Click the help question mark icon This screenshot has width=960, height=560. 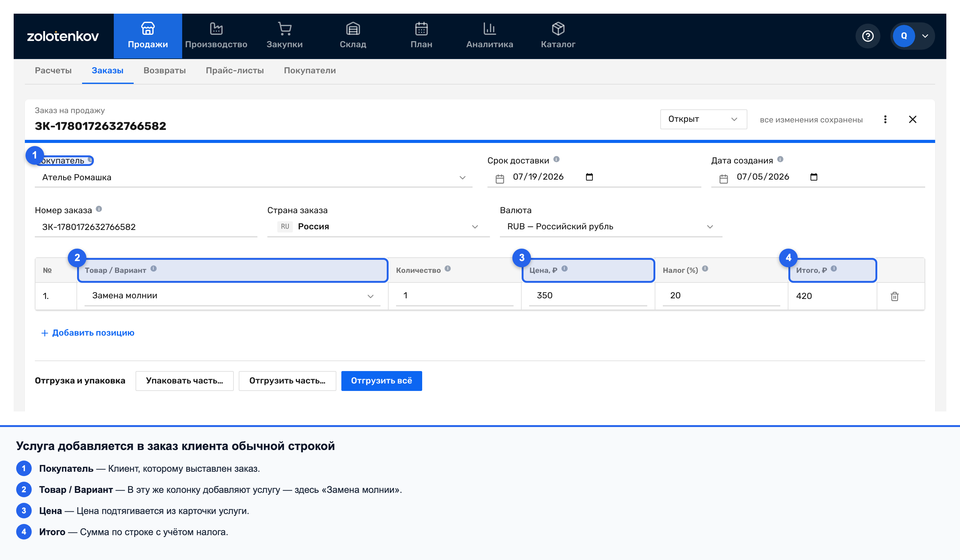[x=867, y=36]
